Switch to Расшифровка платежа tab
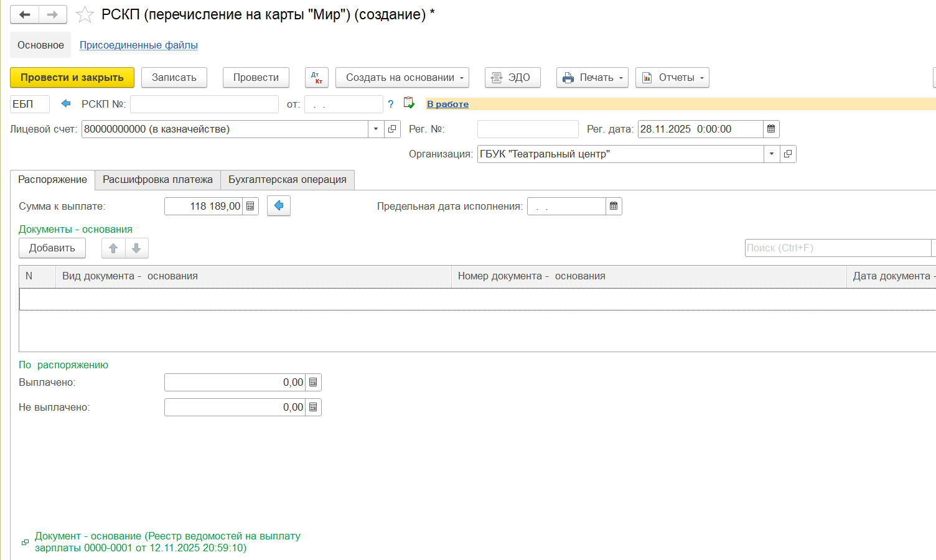The height and width of the screenshot is (560, 936). (x=157, y=180)
